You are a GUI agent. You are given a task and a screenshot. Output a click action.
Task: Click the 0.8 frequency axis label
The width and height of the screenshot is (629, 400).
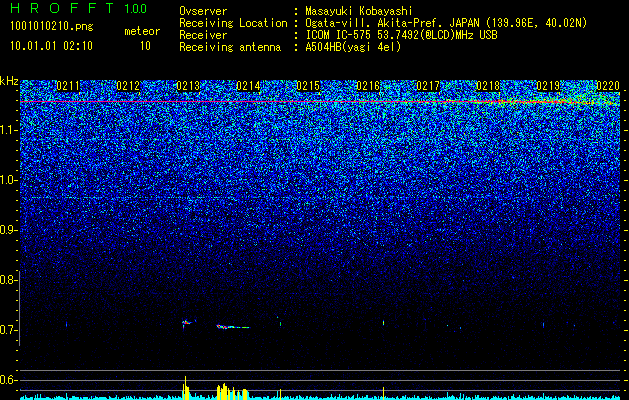pos(8,280)
